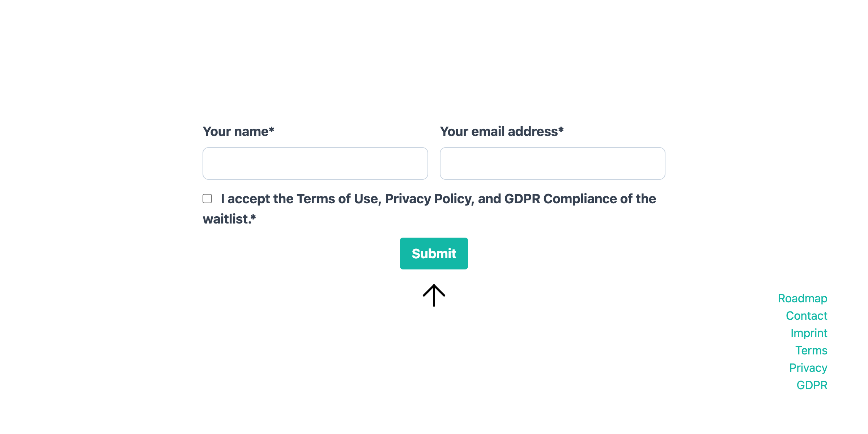Go to the Contact link
Image resolution: width=868 pixels, height=434 pixels.
click(x=806, y=316)
